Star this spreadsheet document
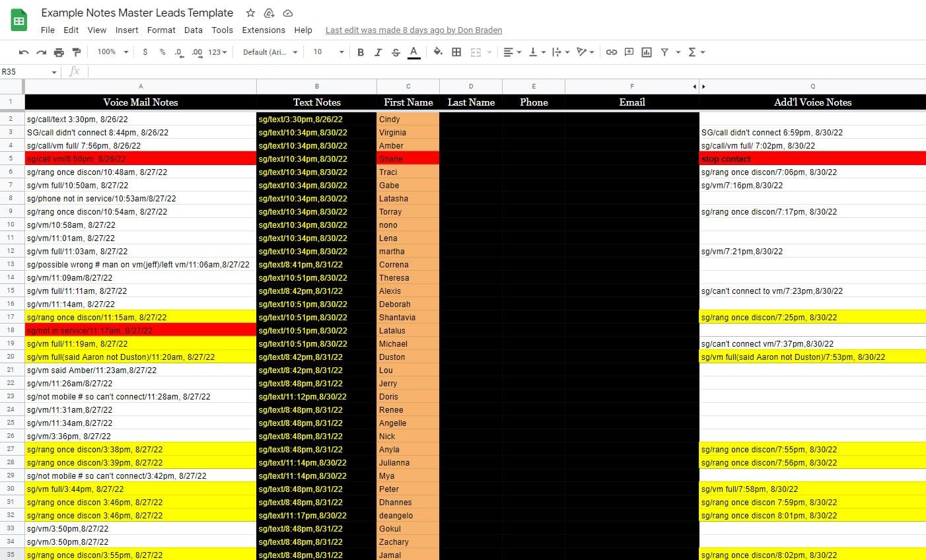 [250, 13]
